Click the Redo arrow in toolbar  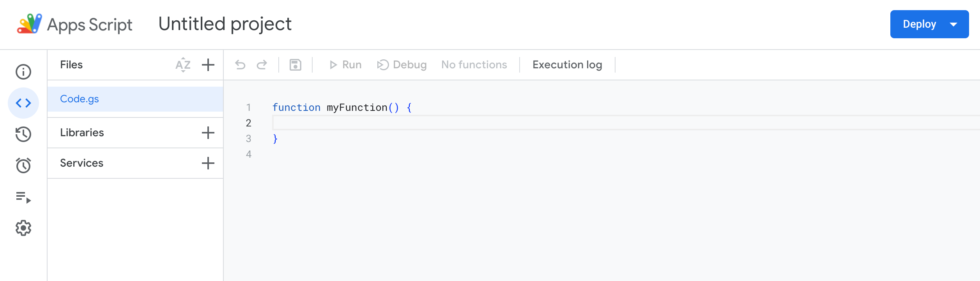pyautogui.click(x=262, y=65)
